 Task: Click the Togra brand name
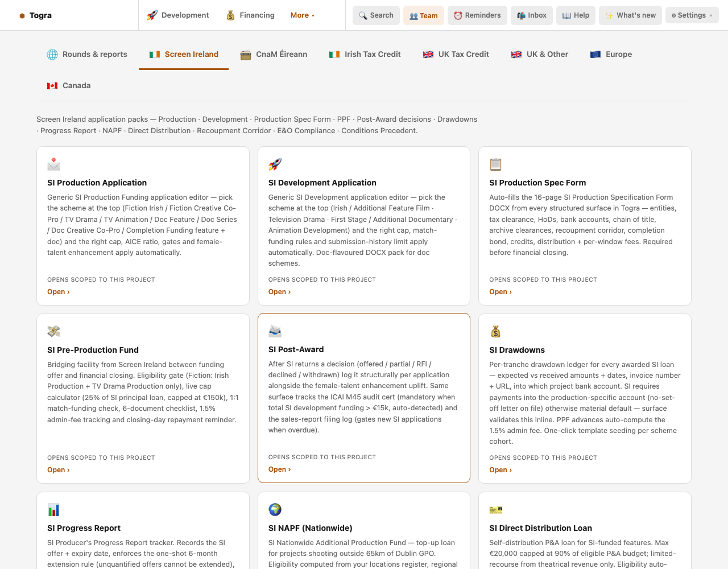[x=40, y=15]
